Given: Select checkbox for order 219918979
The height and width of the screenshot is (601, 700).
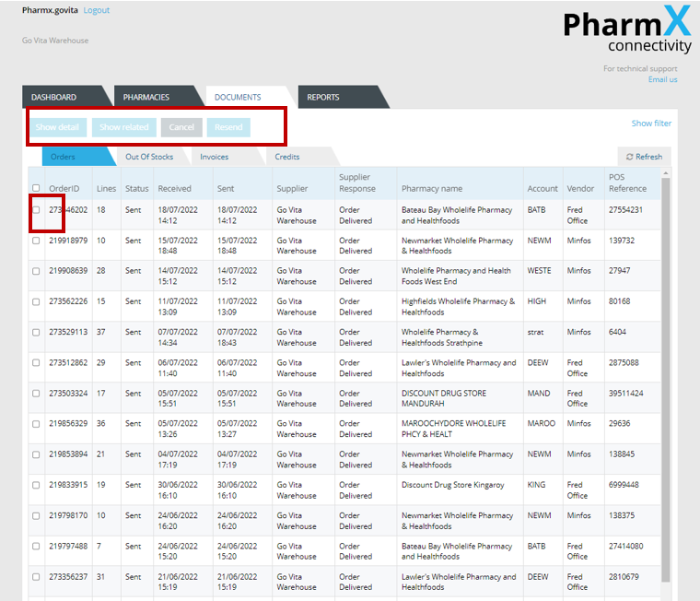Looking at the screenshot, I should (36, 241).
